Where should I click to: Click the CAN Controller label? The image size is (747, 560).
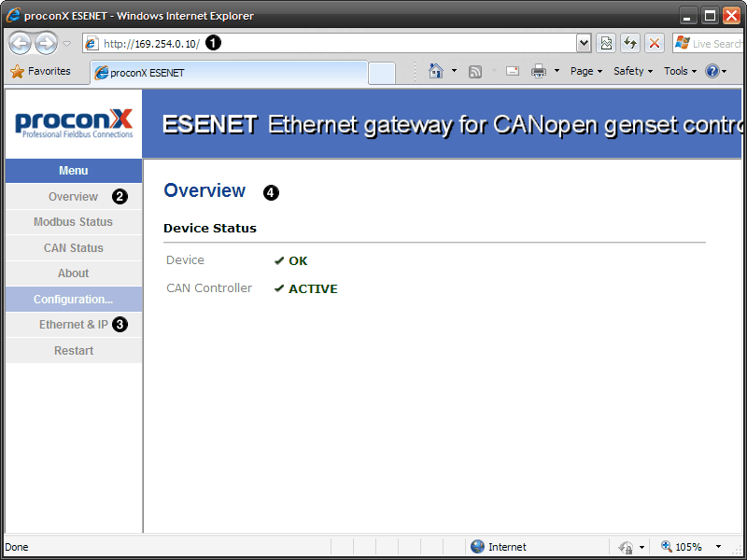pyautogui.click(x=208, y=288)
